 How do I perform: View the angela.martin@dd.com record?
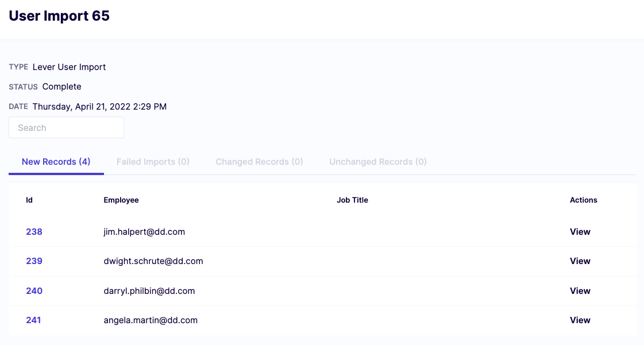coord(580,320)
